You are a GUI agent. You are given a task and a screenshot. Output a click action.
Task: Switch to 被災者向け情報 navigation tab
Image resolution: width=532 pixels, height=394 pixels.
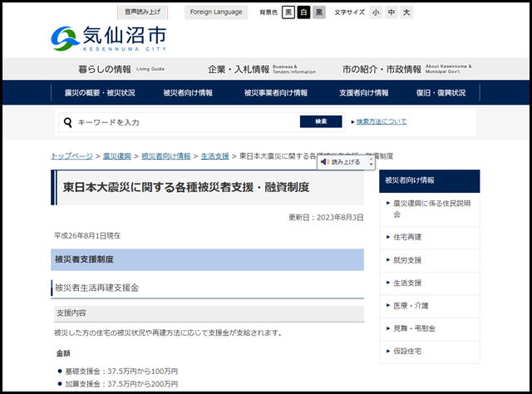(x=188, y=93)
